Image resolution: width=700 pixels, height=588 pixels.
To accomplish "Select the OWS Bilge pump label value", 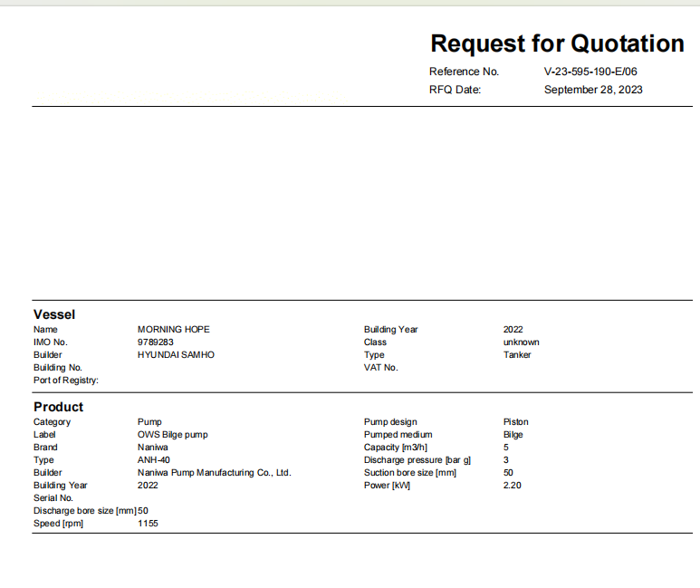I will pyautogui.click(x=172, y=435).
